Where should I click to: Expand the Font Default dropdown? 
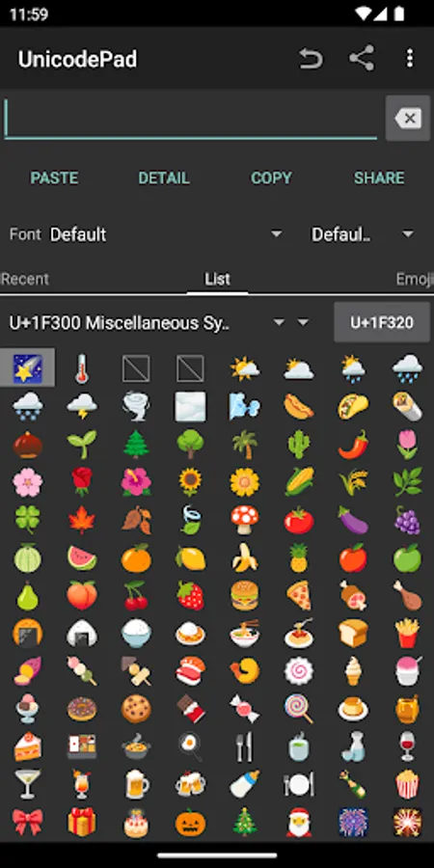166,234
